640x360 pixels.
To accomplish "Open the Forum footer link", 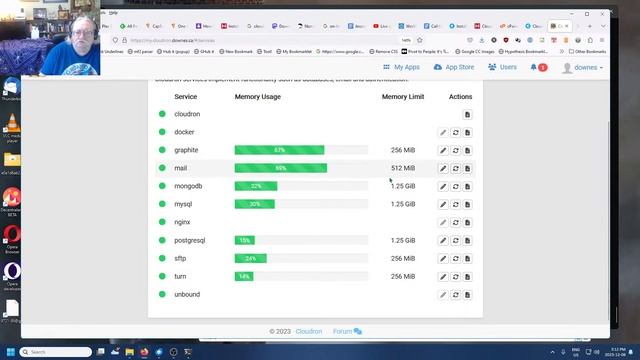I will point(347,331).
